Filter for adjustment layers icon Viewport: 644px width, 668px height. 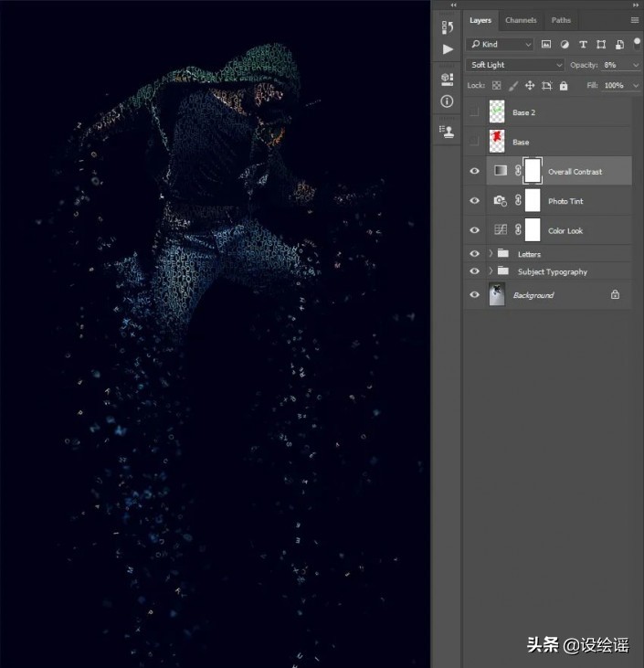click(x=565, y=44)
